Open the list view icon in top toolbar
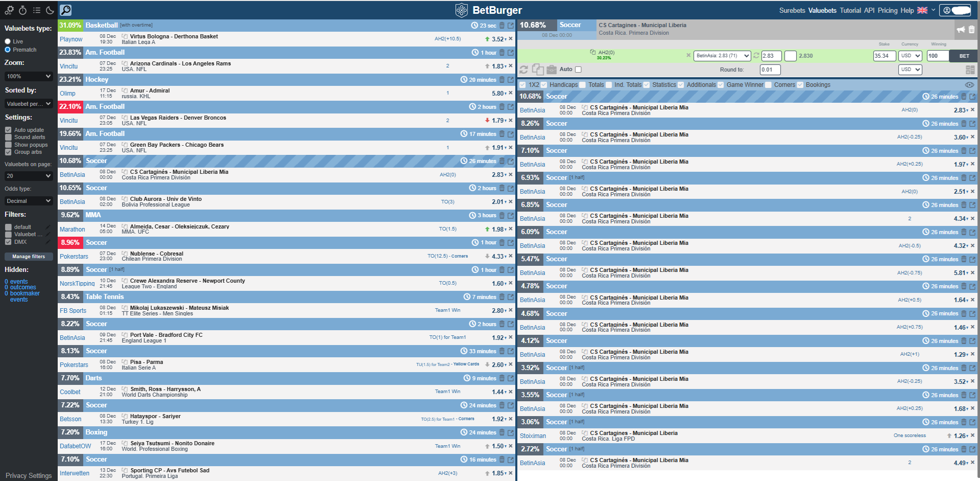The image size is (980, 481). [x=36, y=10]
